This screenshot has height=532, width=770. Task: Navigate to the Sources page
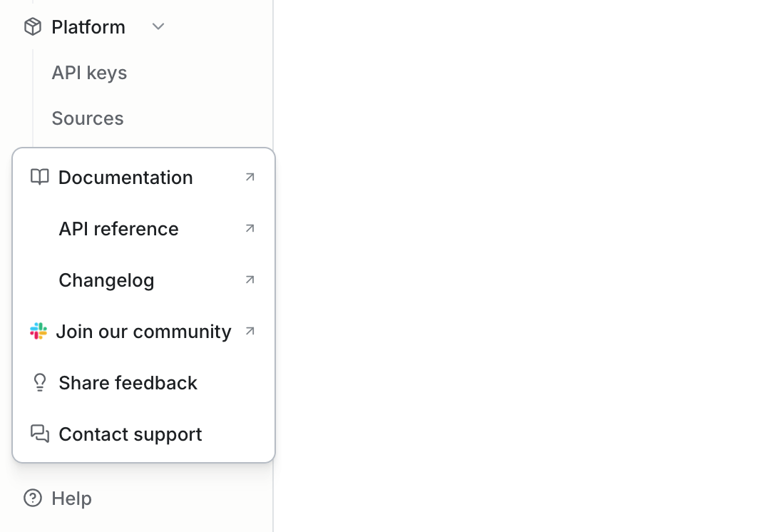coord(88,118)
